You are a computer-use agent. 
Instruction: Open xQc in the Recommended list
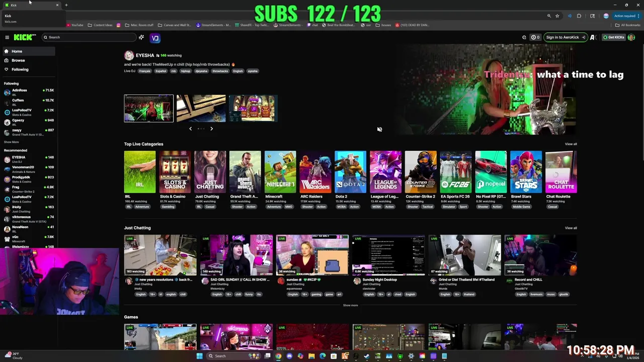pos(29,238)
